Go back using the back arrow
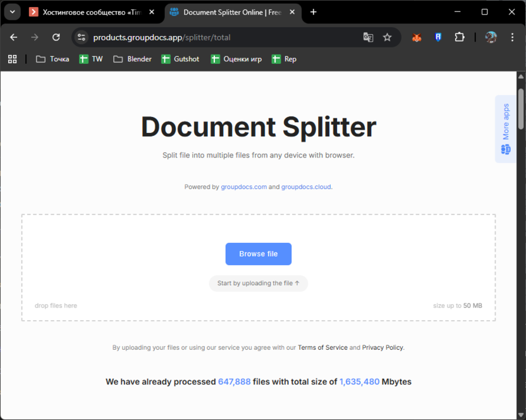Screen dimensions: 526x420 [x=13, y=37]
